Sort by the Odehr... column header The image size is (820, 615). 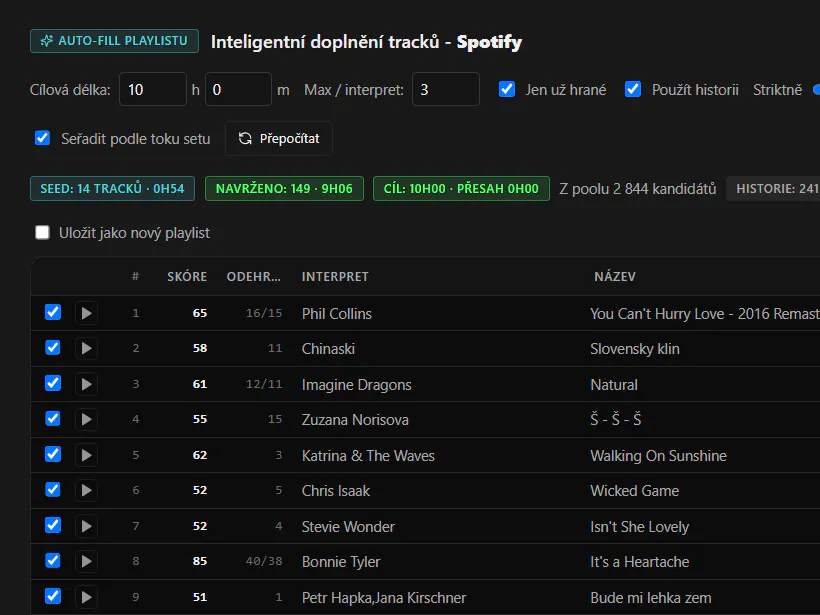click(x=254, y=277)
